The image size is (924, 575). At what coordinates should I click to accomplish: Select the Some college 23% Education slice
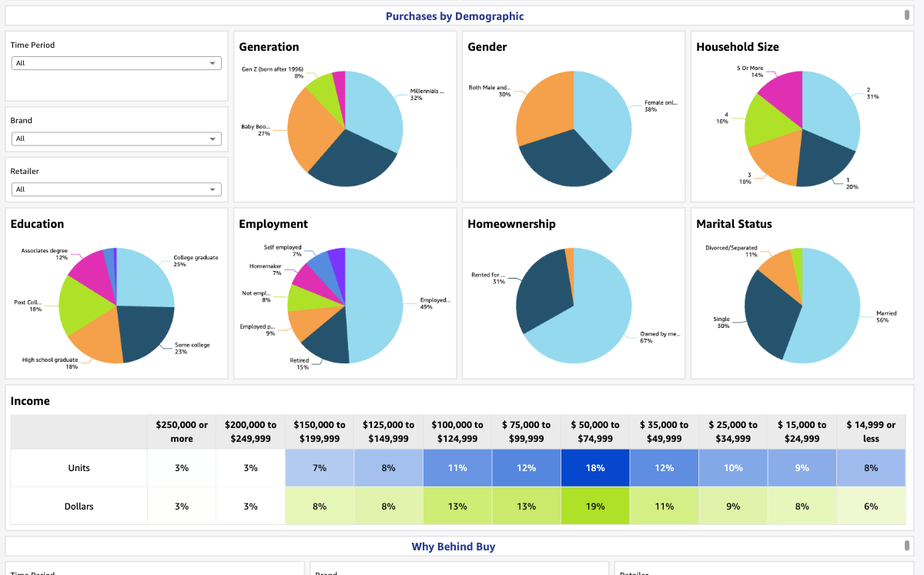point(145,333)
